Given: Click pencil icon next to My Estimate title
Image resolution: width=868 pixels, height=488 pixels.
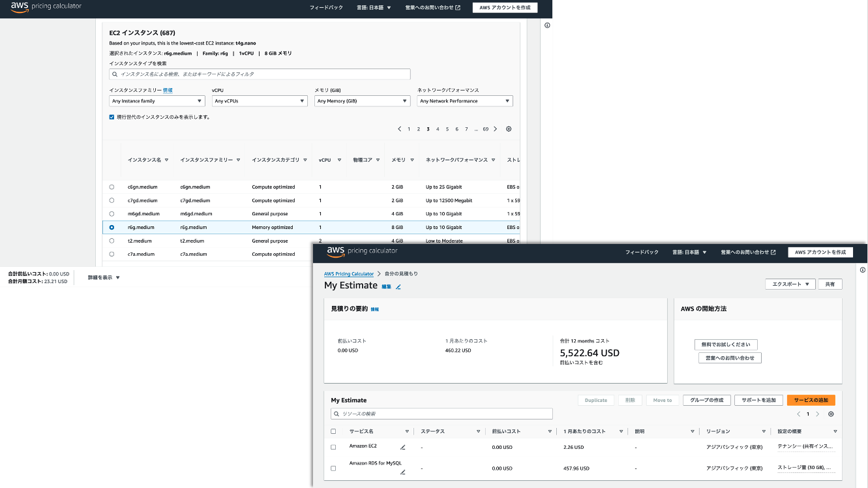Looking at the screenshot, I should [398, 286].
